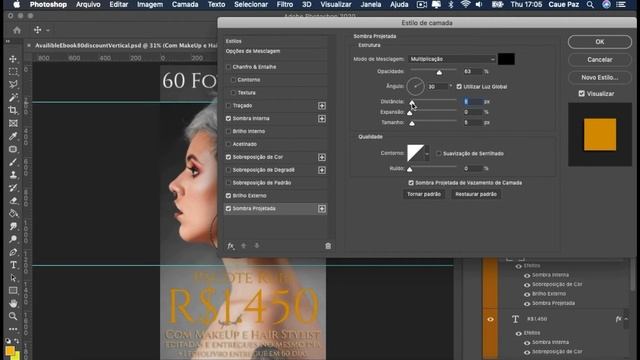
Task: Select the Eyedropper tool
Action: 13,136
